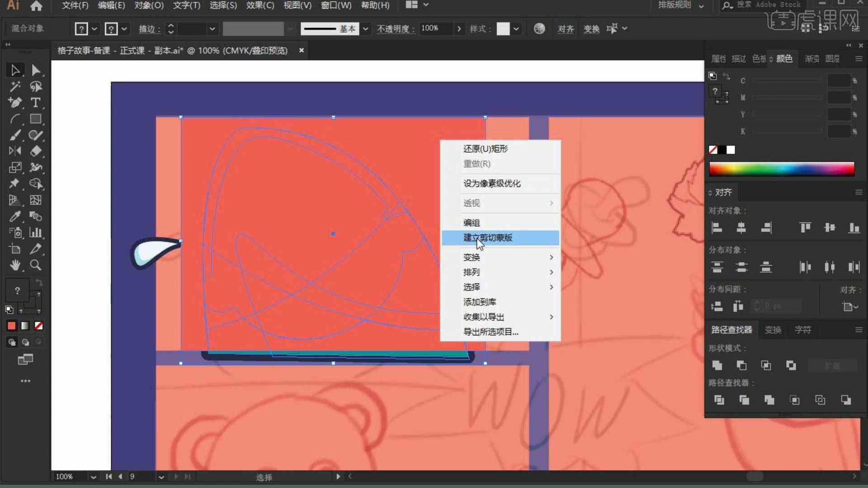
Task: Select the Pen tool
Action: coord(14,103)
